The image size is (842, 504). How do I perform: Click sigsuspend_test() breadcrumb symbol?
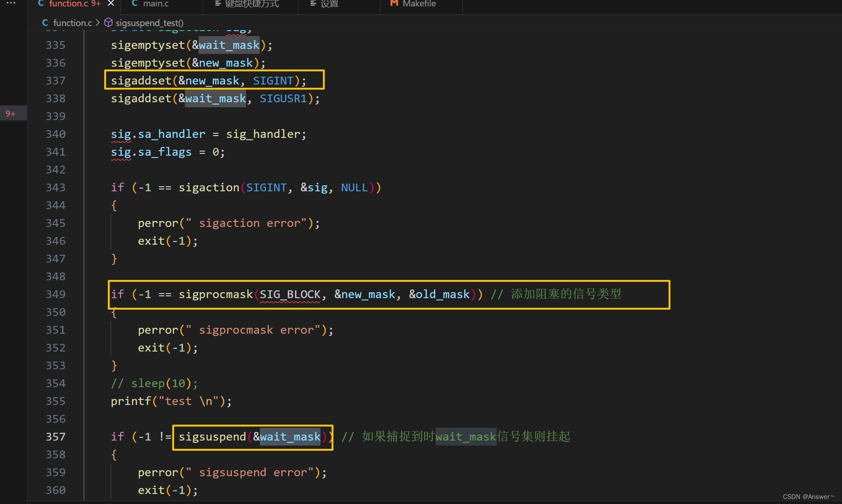click(x=149, y=23)
